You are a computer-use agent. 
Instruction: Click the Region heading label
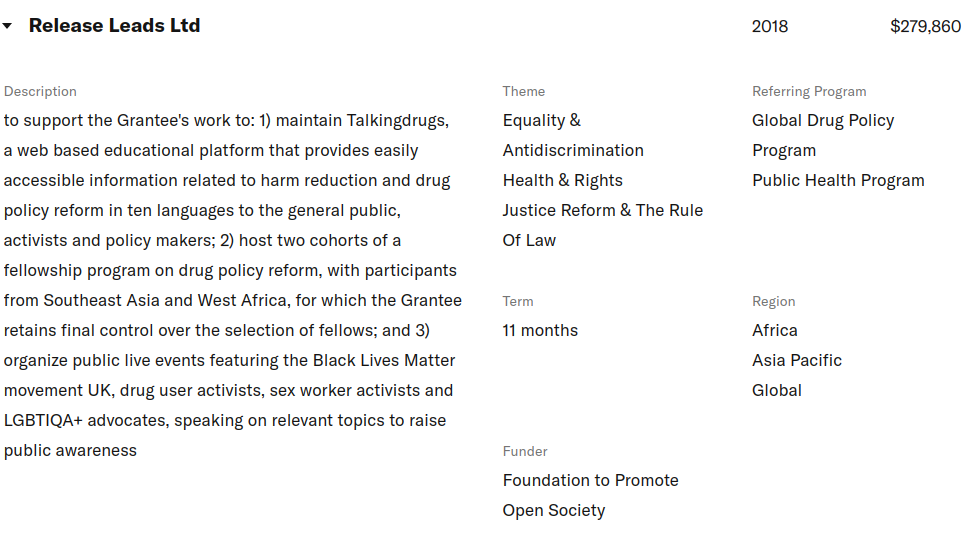773,301
